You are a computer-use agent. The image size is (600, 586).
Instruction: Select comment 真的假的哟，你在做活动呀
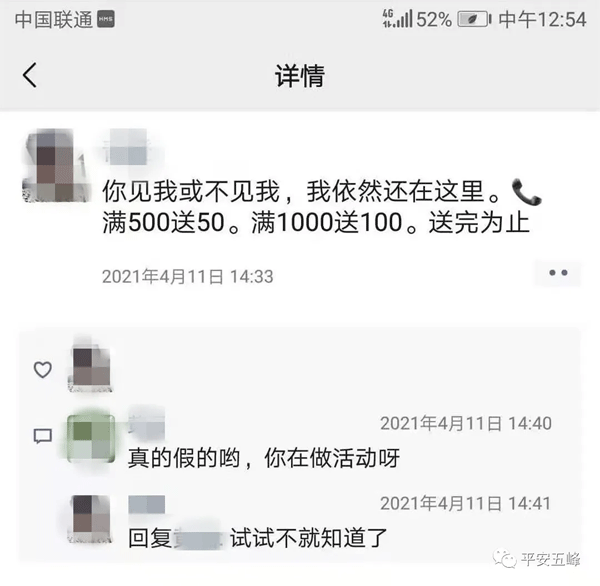coord(264,458)
